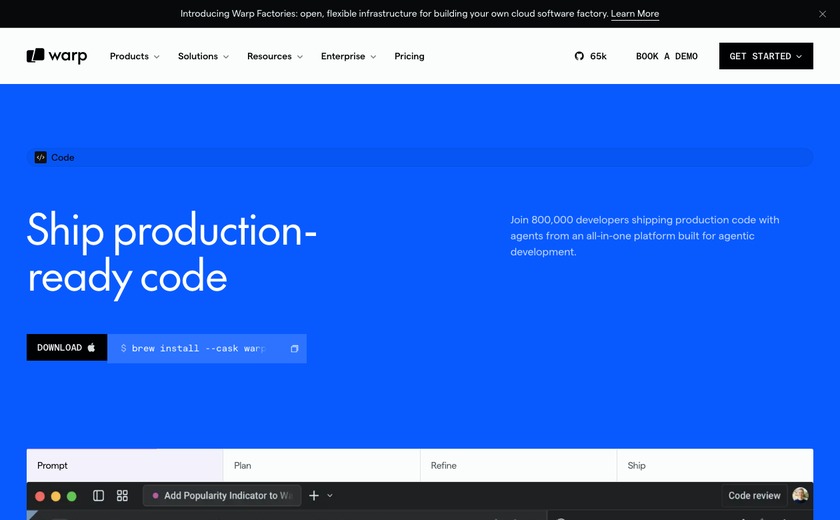Follow the Learn More link
840x520 pixels.
pos(635,14)
